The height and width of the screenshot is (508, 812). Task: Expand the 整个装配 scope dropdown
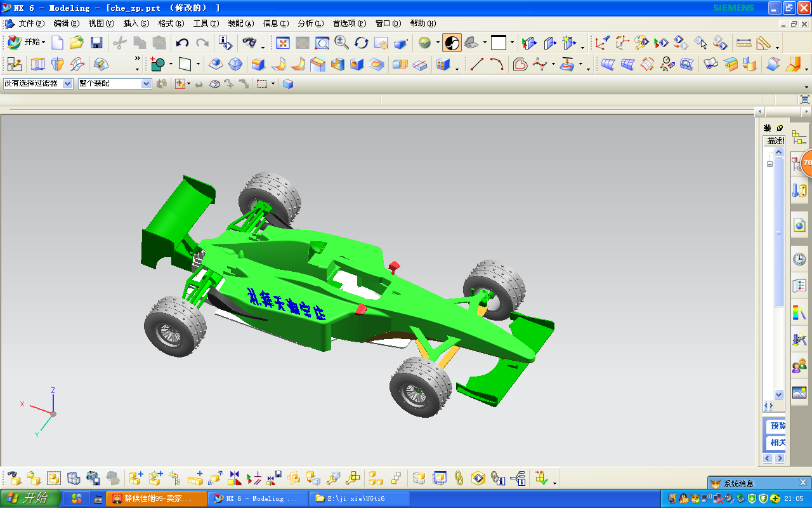click(x=146, y=84)
